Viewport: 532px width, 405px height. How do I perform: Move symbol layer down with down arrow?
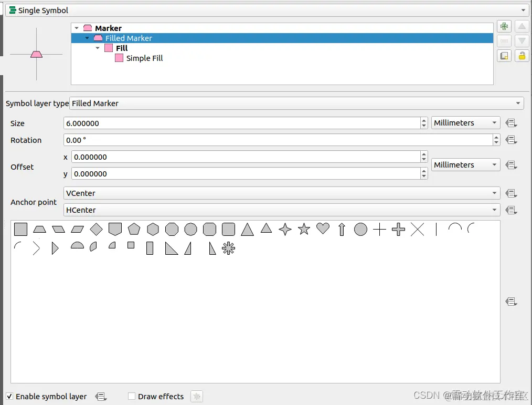(x=522, y=41)
